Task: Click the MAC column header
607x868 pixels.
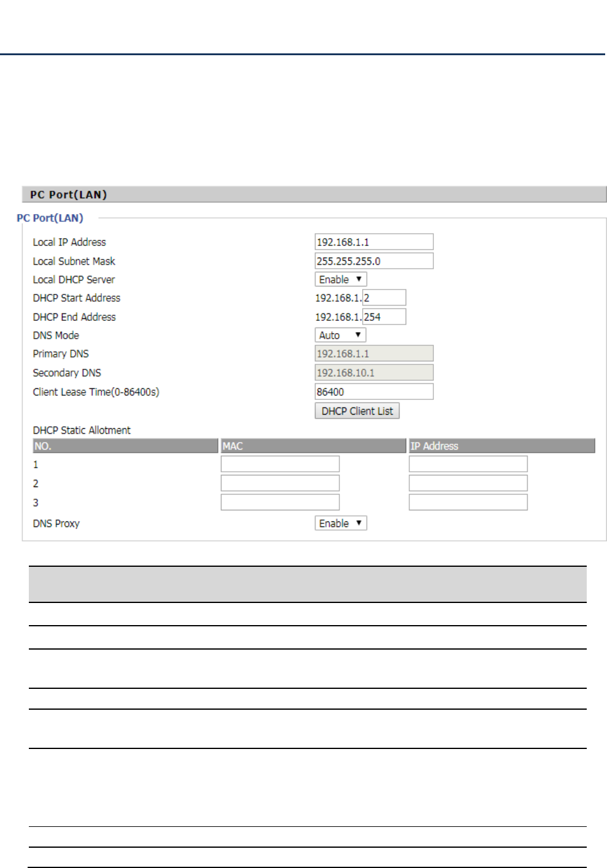Action: (314, 446)
